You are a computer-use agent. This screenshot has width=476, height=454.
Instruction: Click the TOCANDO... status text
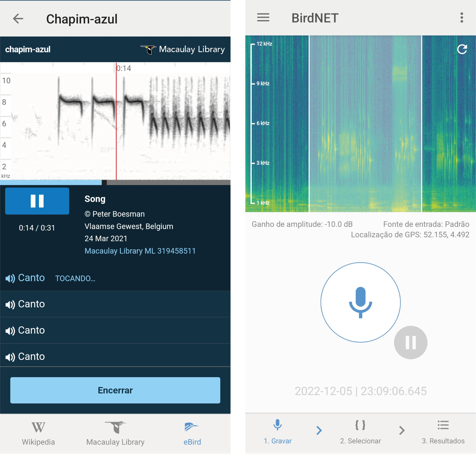click(75, 278)
